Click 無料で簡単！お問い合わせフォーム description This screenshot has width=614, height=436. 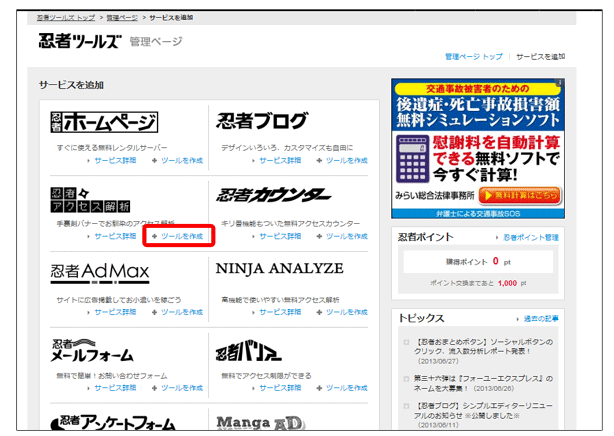112,376
